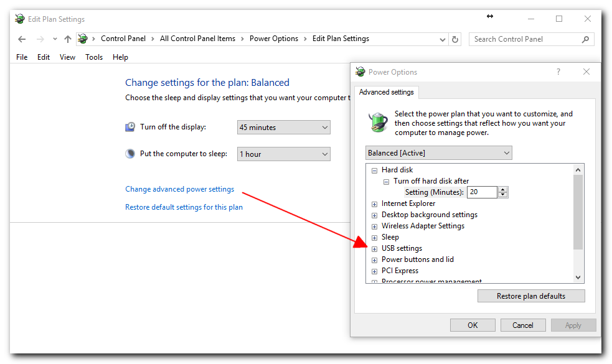The height and width of the screenshot is (364, 612).
Task: Decrease hard disk minutes with down spinner
Action: [x=502, y=195]
